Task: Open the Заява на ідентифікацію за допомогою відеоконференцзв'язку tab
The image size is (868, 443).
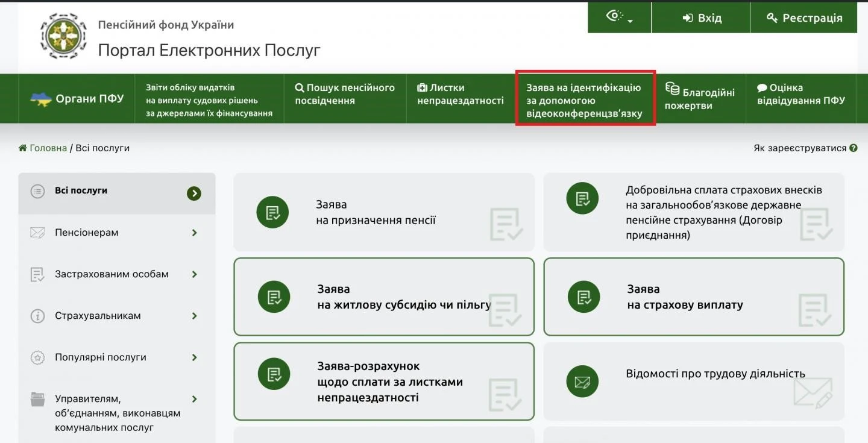Action: coord(585,98)
